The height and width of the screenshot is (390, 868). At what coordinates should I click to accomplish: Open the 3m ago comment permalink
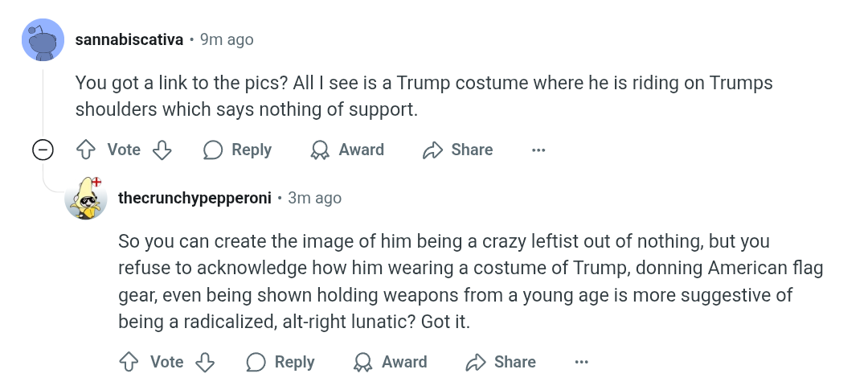314,198
